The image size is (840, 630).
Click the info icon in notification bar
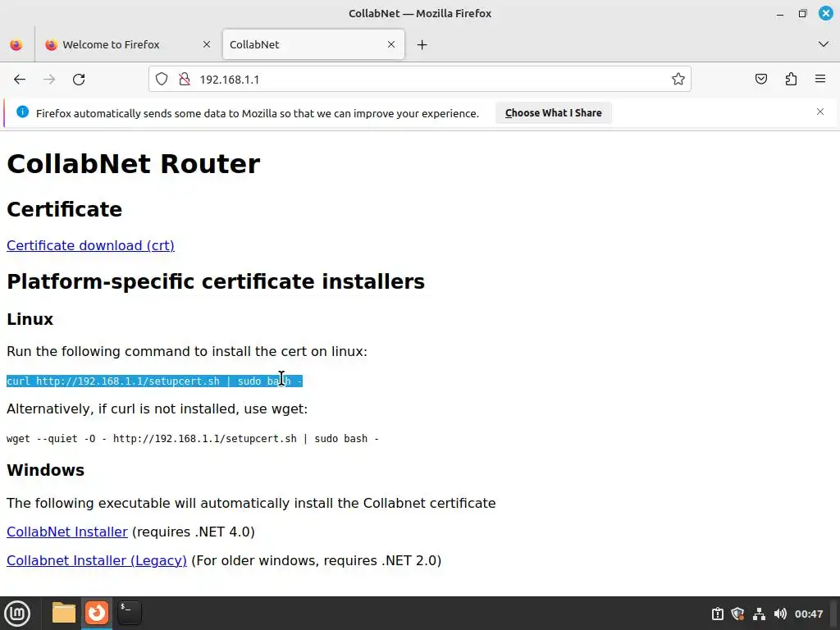coord(22,112)
